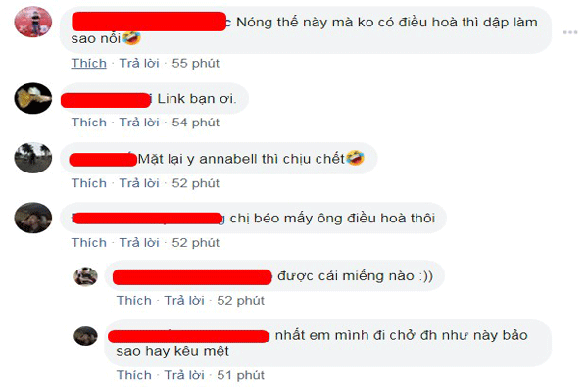Reply to 'được cái miếng nào' reply

tap(184, 301)
